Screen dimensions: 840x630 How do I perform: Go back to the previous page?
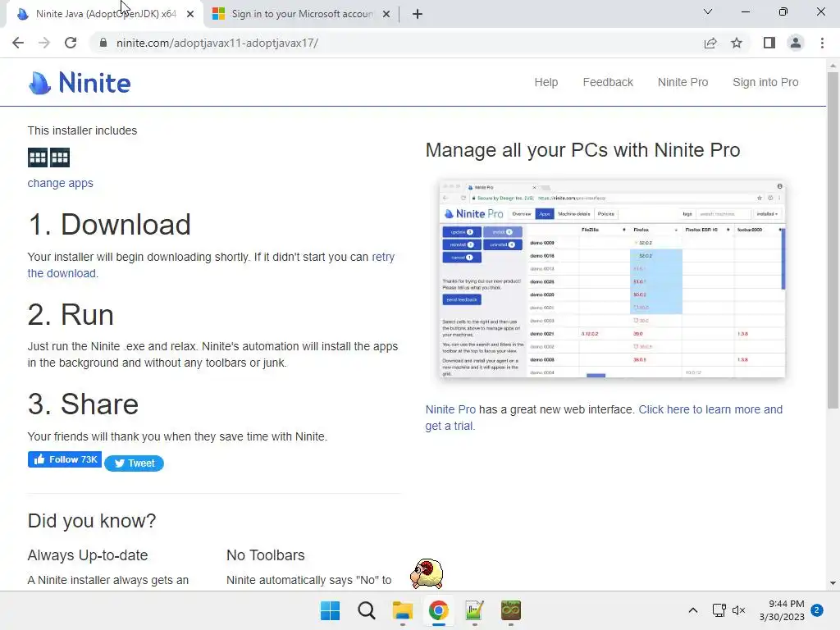18,43
